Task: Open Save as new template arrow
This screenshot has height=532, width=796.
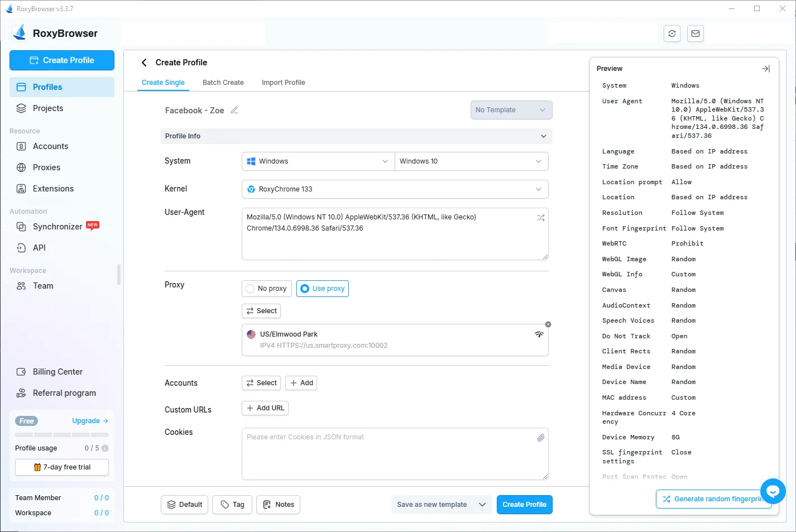Action: pos(482,505)
